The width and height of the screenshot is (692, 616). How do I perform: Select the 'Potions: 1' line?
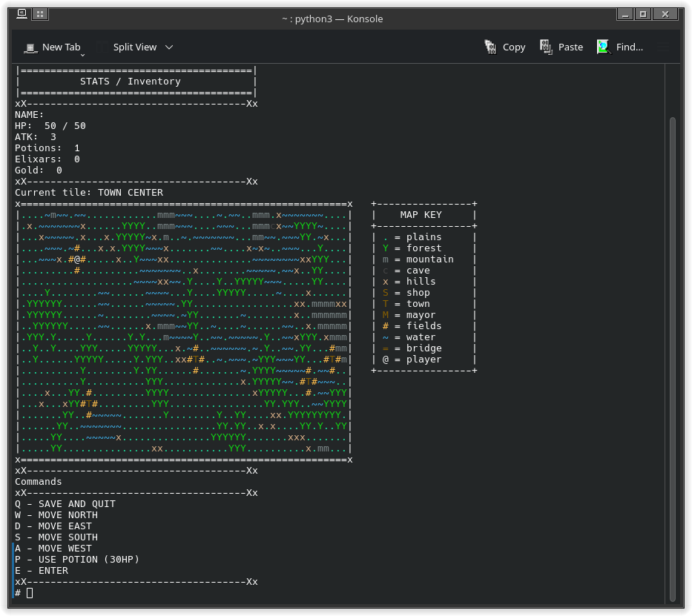(x=47, y=148)
